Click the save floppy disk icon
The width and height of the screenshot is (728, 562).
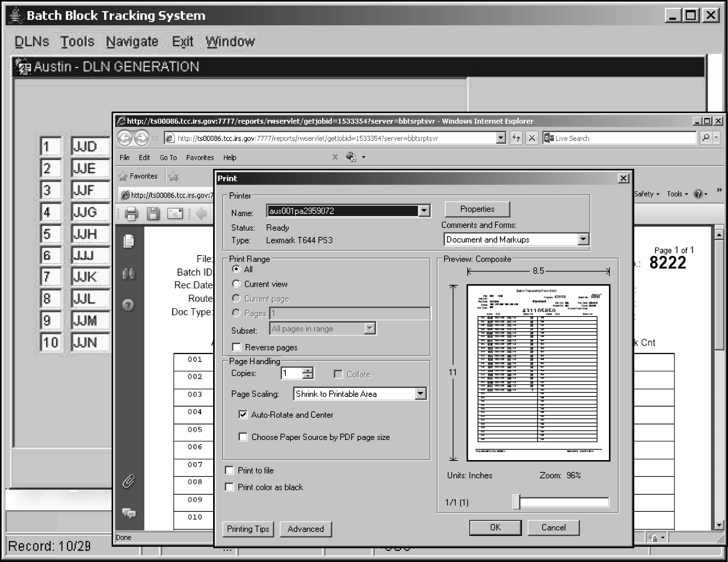pos(153,214)
